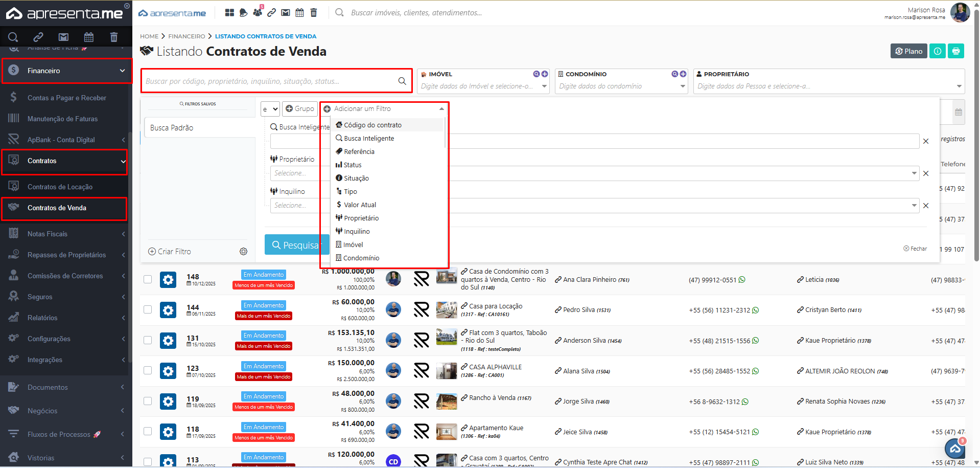The height and width of the screenshot is (468, 980).
Task: Click gear settings icon beside Criar Filtro
Action: (x=243, y=252)
